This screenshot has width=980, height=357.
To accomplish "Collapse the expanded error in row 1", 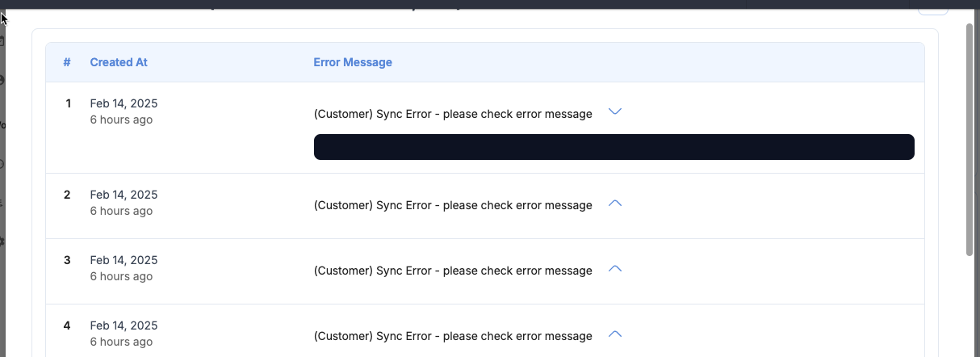I will (x=614, y=112).
